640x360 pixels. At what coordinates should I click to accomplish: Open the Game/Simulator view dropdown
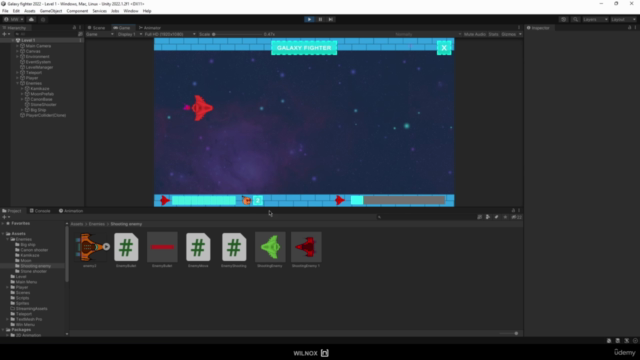point(99,34)
